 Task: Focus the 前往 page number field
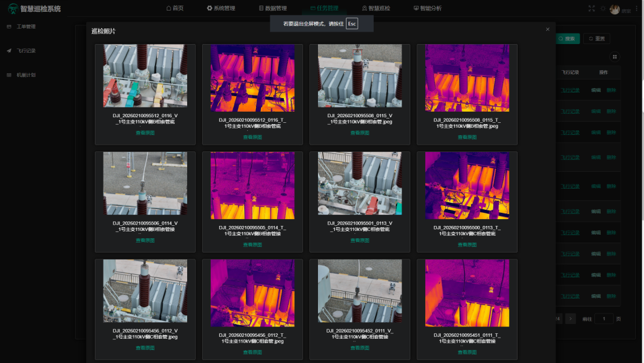pyautogui.click(x=604, y=318)
